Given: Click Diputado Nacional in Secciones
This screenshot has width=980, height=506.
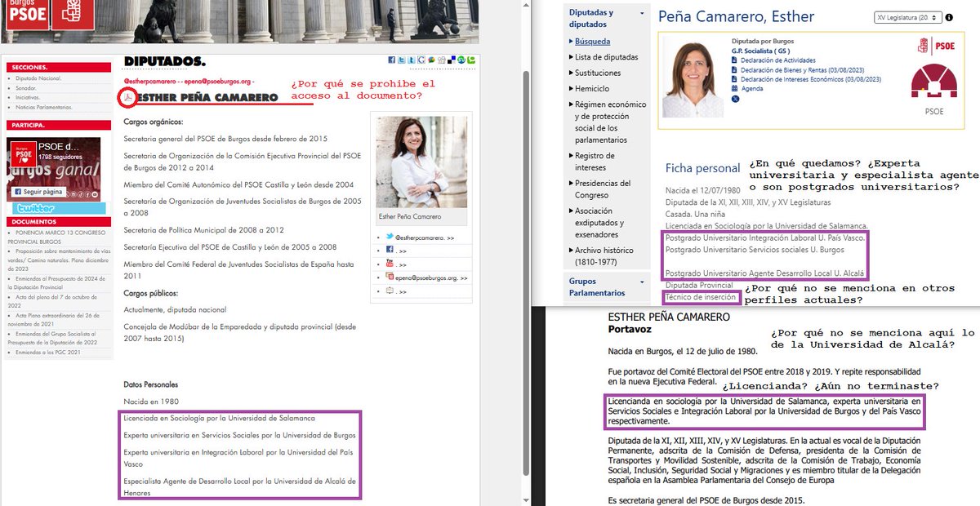Looking at the screenshot, I should (38, 78).
